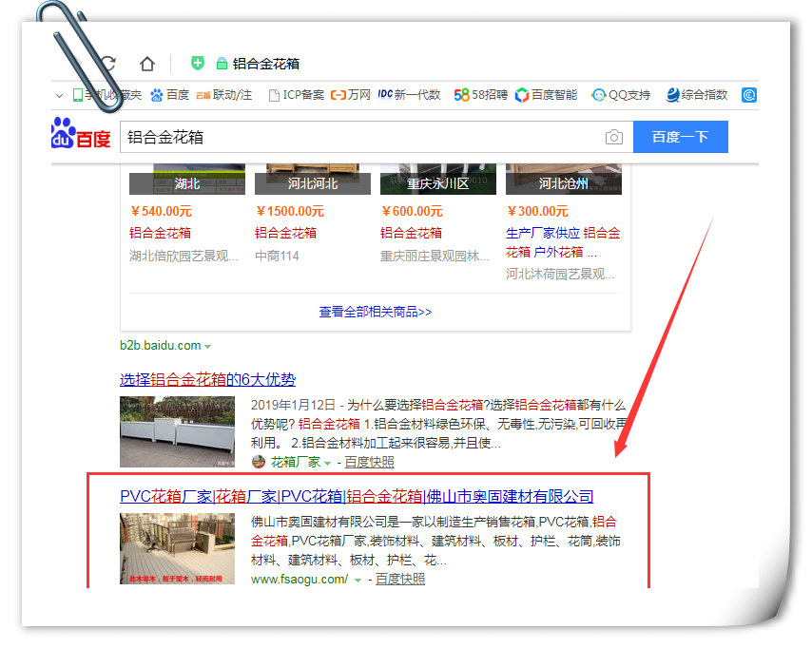Expand the dropdown arrow beside b2b.baidu.com
The height and width of the screenshot is (648, 812).
207,346
